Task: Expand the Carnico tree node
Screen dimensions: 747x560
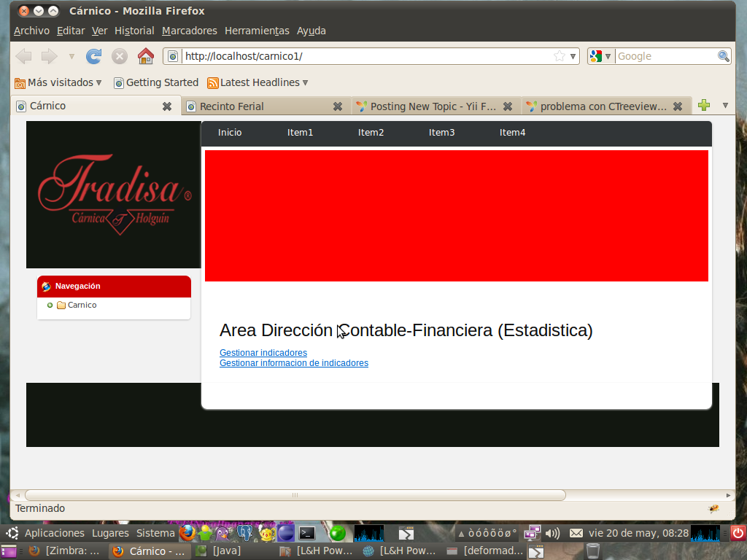Action: [50, 306]
